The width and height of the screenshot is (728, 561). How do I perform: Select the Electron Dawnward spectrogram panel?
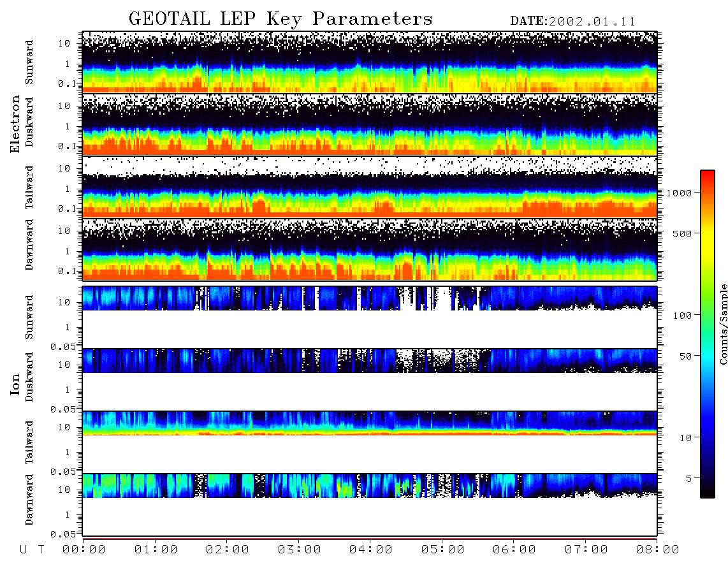coord(370,250)
